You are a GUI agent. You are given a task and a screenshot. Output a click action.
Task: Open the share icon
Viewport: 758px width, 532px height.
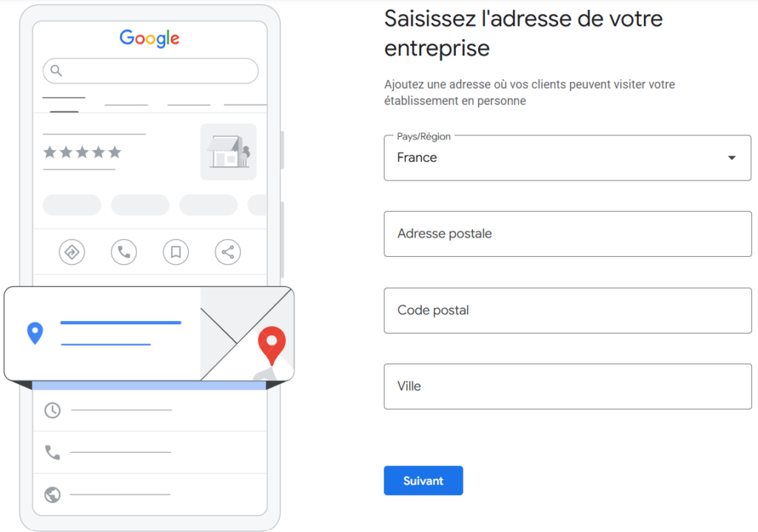click(227, 252)
